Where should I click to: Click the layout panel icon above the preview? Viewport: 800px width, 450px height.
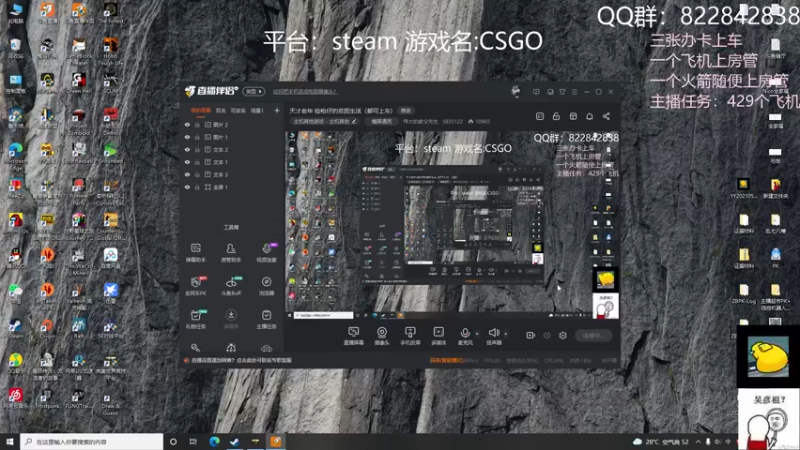pos(573,116)
